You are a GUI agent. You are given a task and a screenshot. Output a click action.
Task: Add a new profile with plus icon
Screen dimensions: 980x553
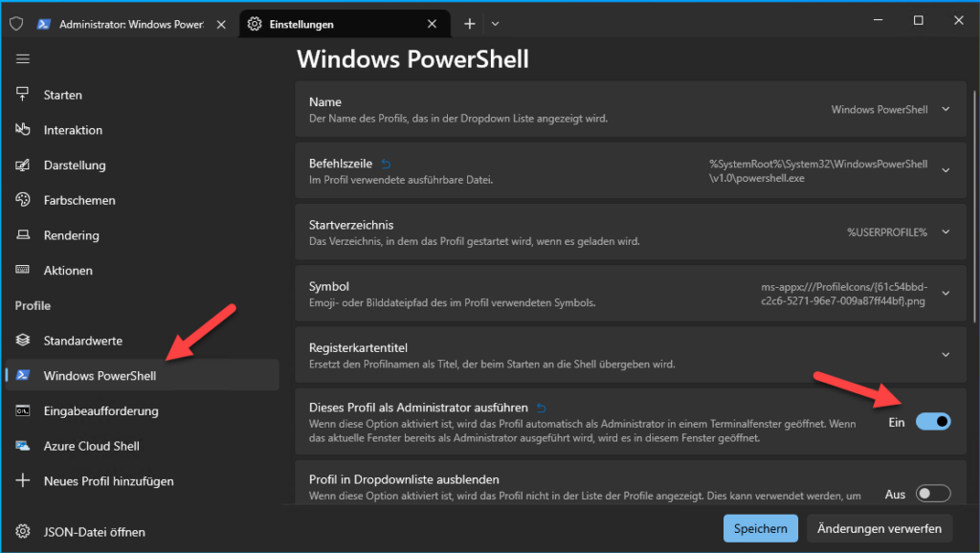pyautogui.click(x=24, y=481)
